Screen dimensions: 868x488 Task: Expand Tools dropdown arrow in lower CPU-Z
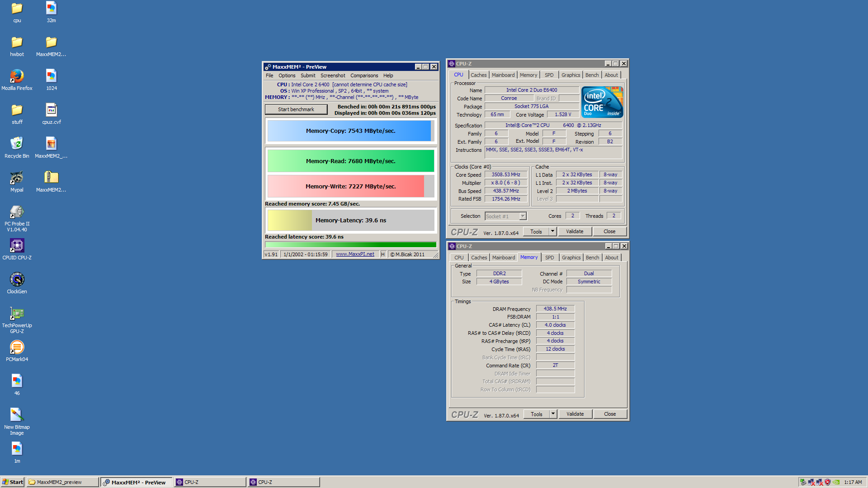(553, 414)
